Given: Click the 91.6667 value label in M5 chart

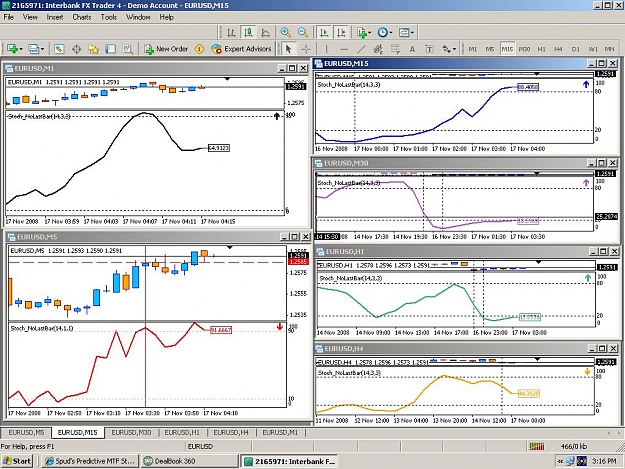Looking at the screenshot, I should 220,330.
